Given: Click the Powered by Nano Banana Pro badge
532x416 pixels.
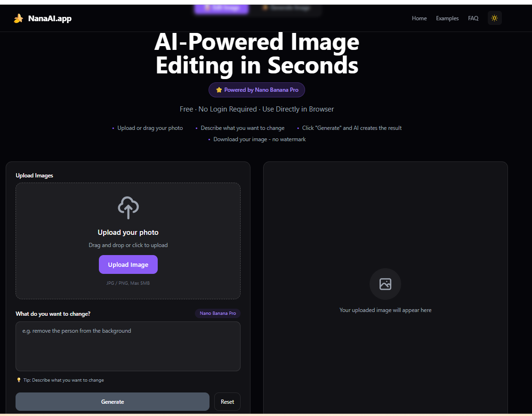Looking at the screenshot, I should coord(257,90).
